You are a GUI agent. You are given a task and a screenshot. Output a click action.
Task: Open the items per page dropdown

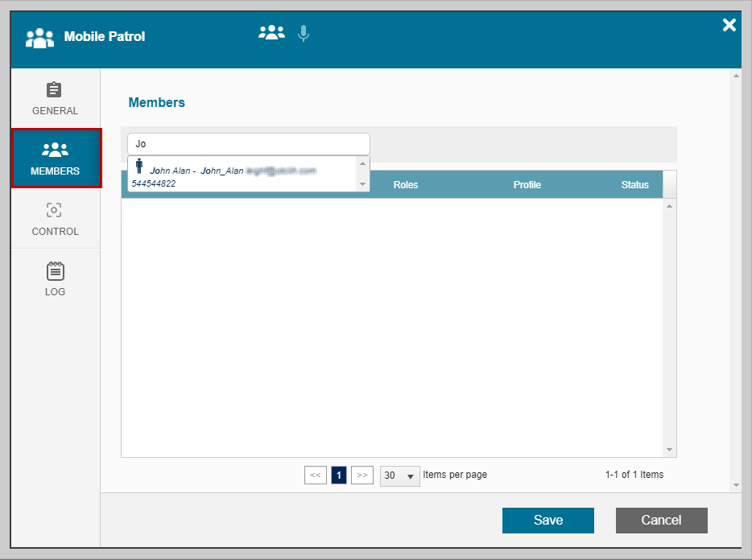coord(400,476)
